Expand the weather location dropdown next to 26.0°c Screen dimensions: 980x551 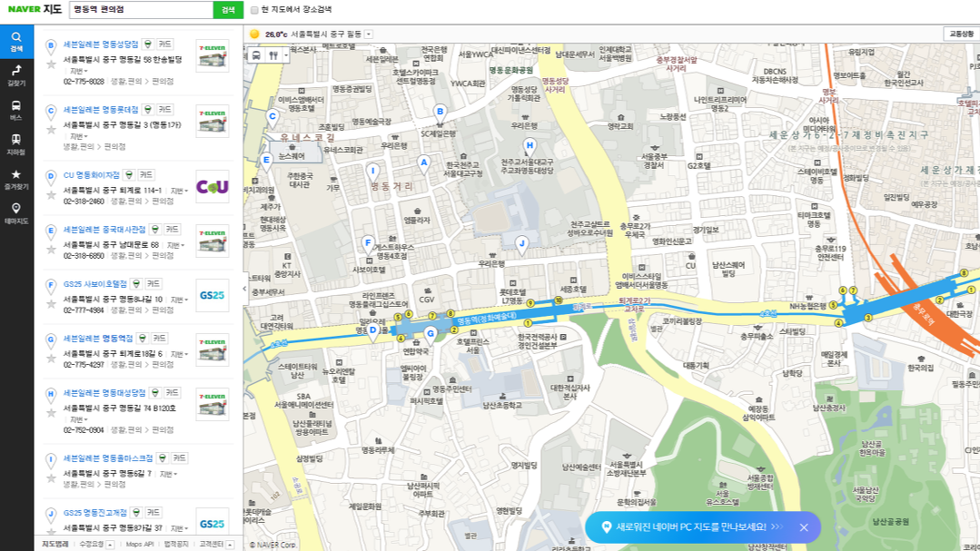367,33
